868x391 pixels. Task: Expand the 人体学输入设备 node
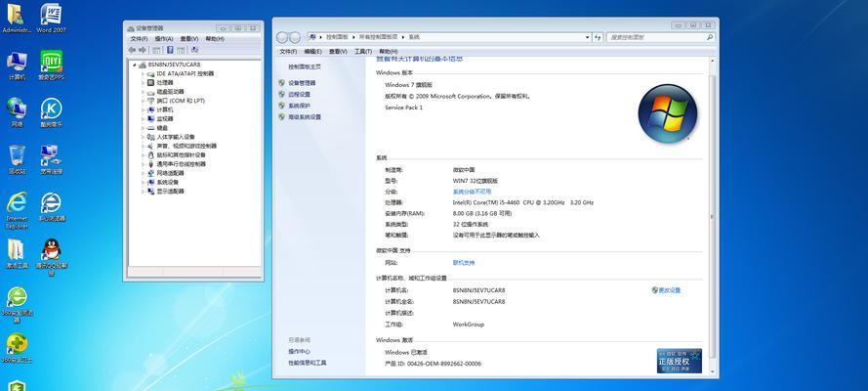point(143,137)
